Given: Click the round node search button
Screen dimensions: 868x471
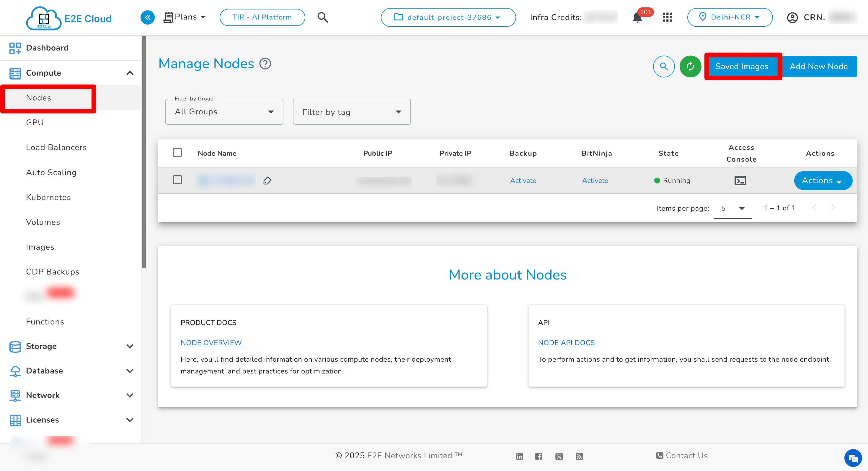Looking at the screenshot, I should tap(663, 66).
